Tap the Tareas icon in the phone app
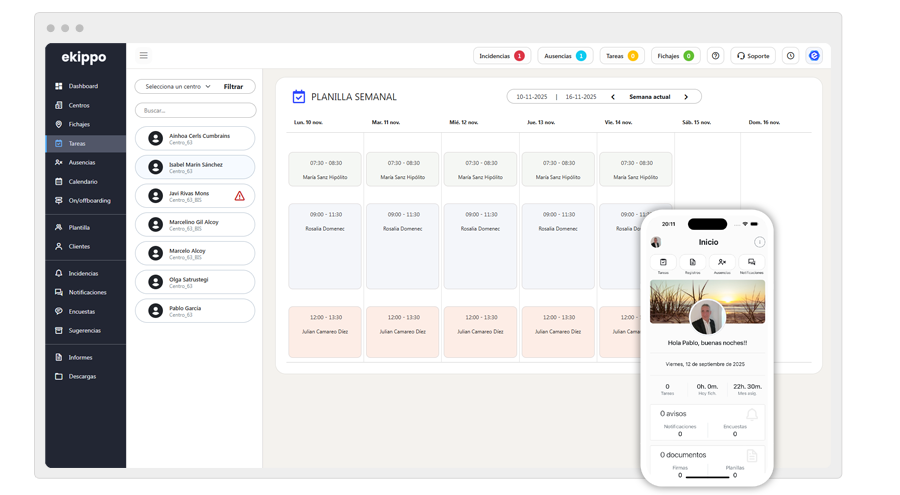Screen dimensions: 900x495 [x=663, y=264]
